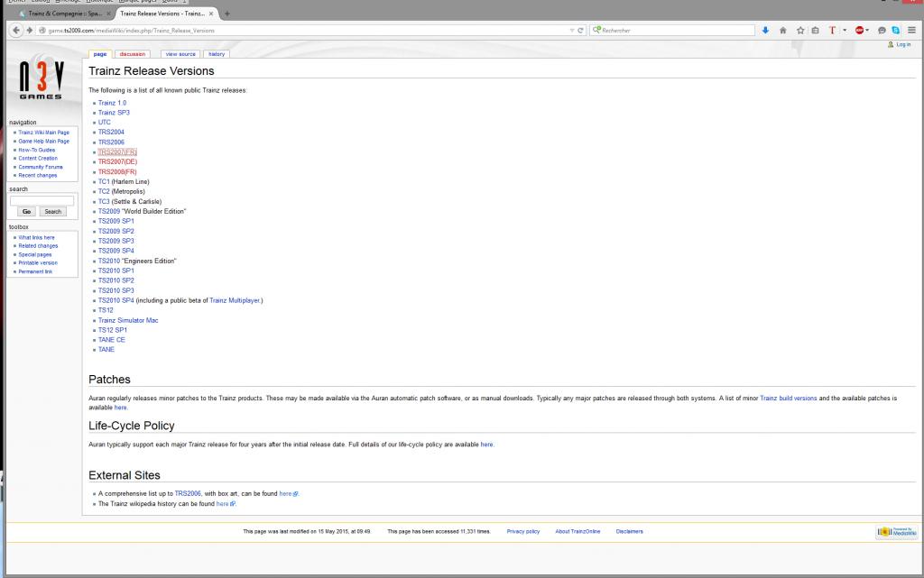924x578 pixels.
Task: Click the browser forward arrow
Action: click(x=29, y=30)
